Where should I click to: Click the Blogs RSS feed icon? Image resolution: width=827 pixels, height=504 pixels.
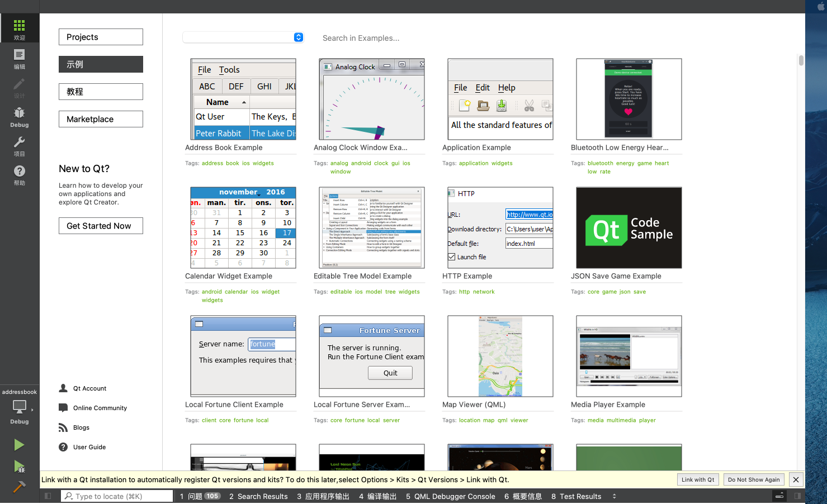pyautogui.click(x=63, y=427)
